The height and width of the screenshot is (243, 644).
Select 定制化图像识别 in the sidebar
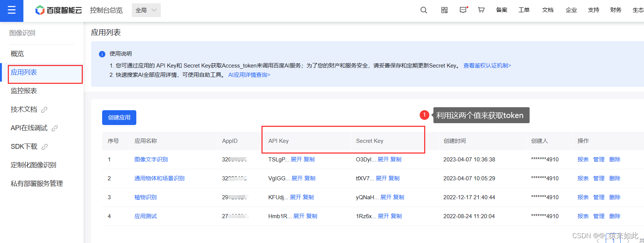tap(33, 165)
